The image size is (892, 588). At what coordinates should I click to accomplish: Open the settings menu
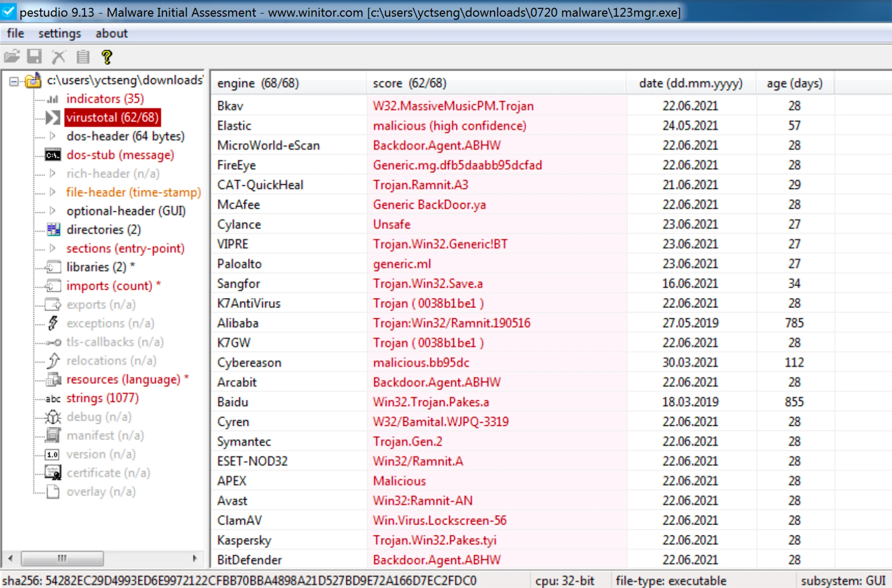[x=59, y=33]
